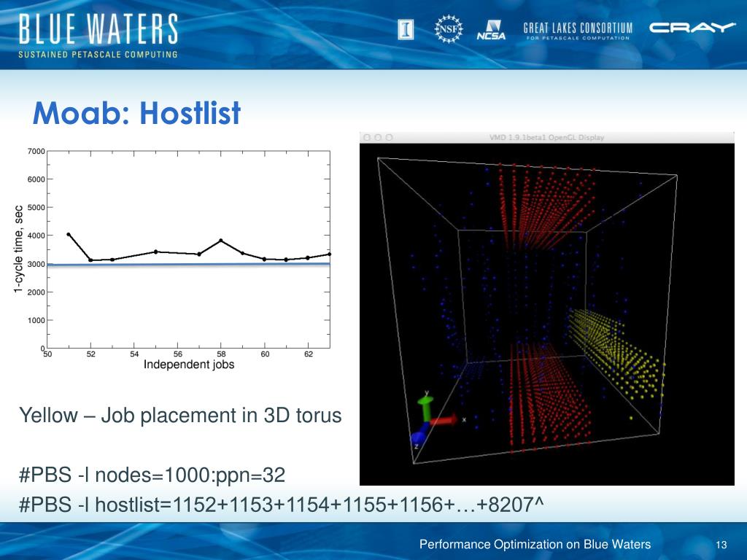Click the VMD window title bar text

click(547, 138)
